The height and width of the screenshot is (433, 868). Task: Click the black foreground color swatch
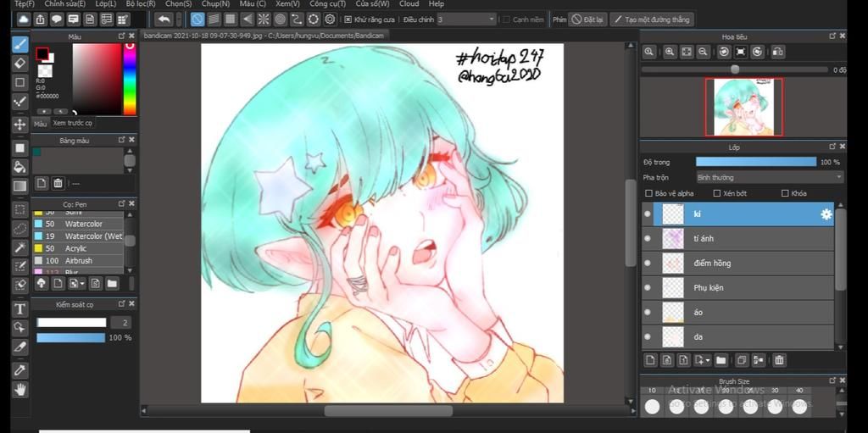point(42,53)
